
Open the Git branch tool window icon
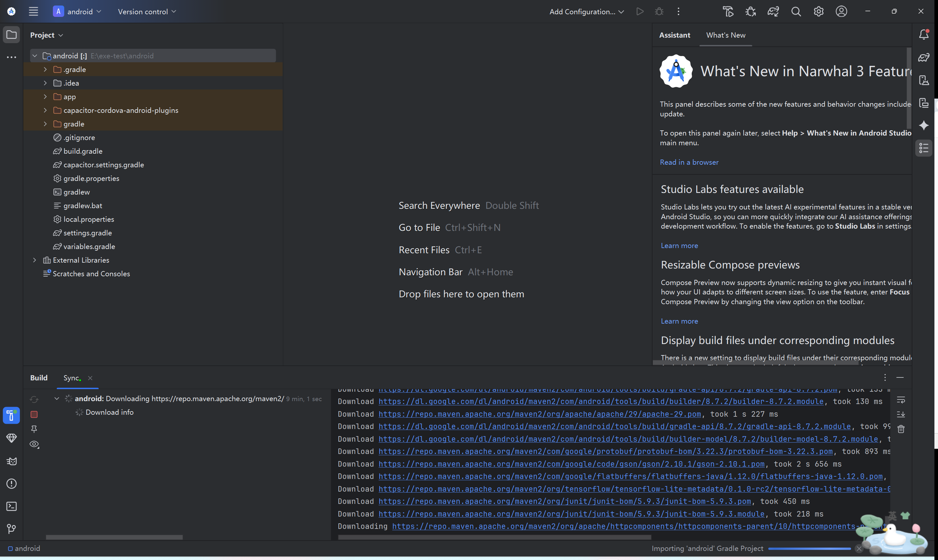pyautogui.click(x=11, y=529)
